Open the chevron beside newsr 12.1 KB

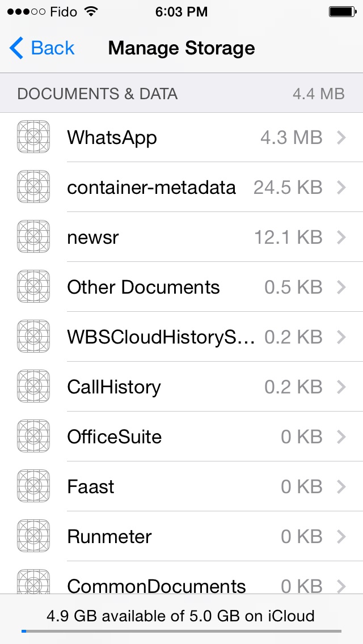pyautogui.click(x=341, y=237)
